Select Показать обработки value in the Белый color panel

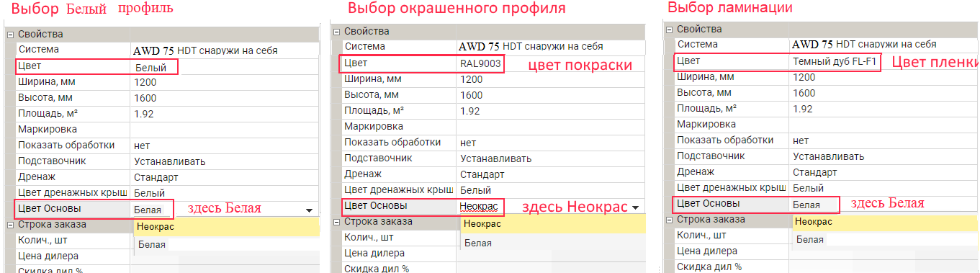(142, 146)
